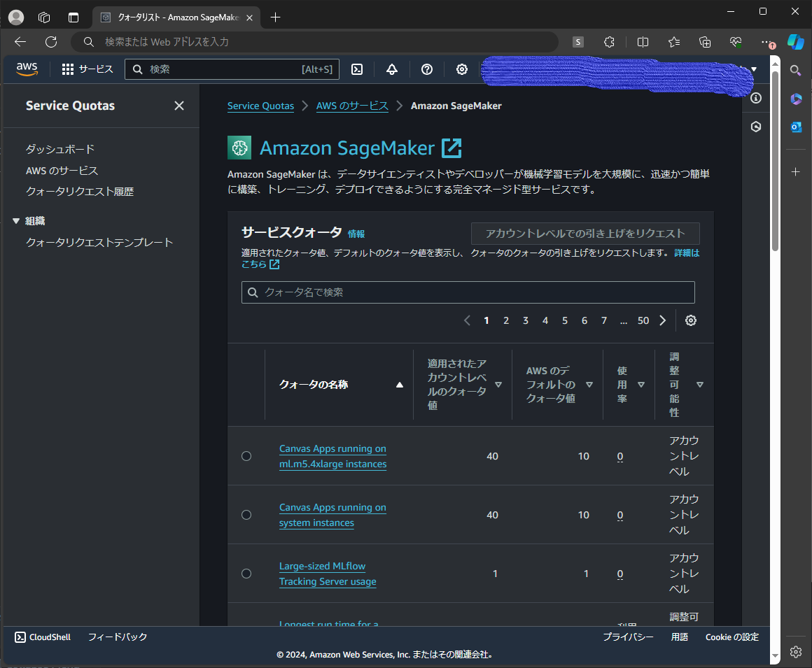Open Copilot icon in the browser
Image resolution: width=812 pixels, height=668 pixels.
(x=795, y=42)
